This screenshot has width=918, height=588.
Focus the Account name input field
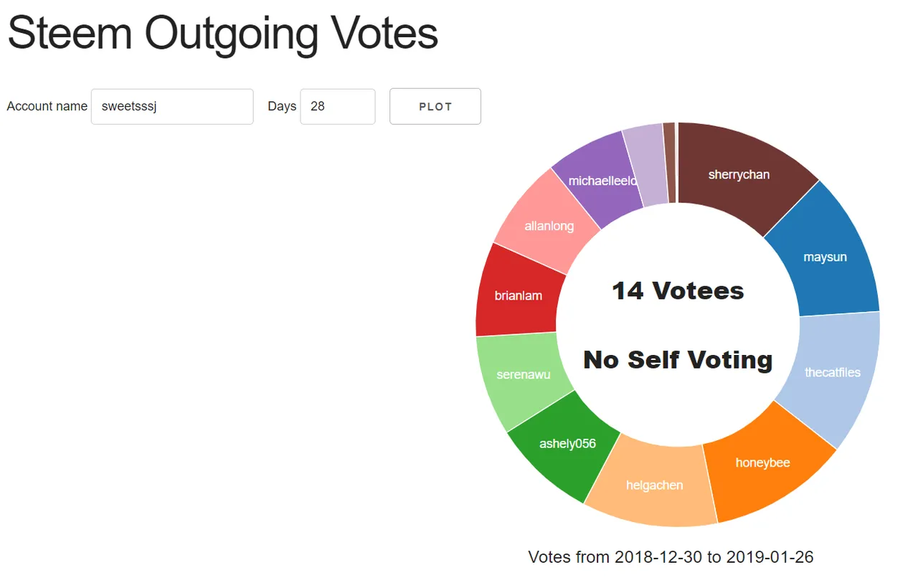[172, 106]
